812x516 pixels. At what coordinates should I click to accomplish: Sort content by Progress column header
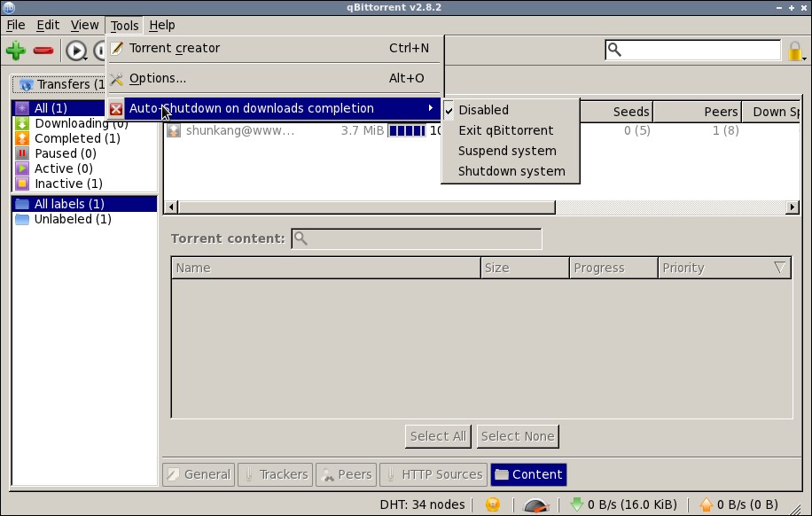click(613, 268)
